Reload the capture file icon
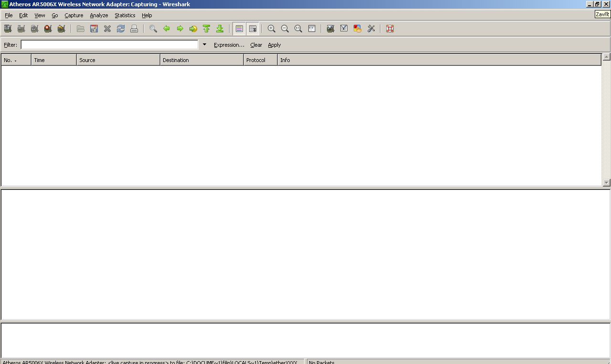 pyautogui.click(x=121, y=29)
